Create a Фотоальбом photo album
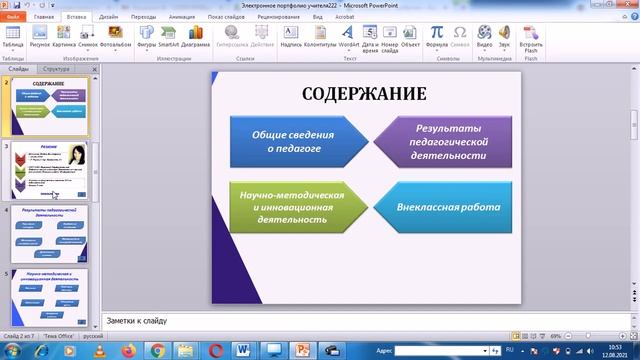The width and height of the screenshot is (640, 360). tap(115, 37)
